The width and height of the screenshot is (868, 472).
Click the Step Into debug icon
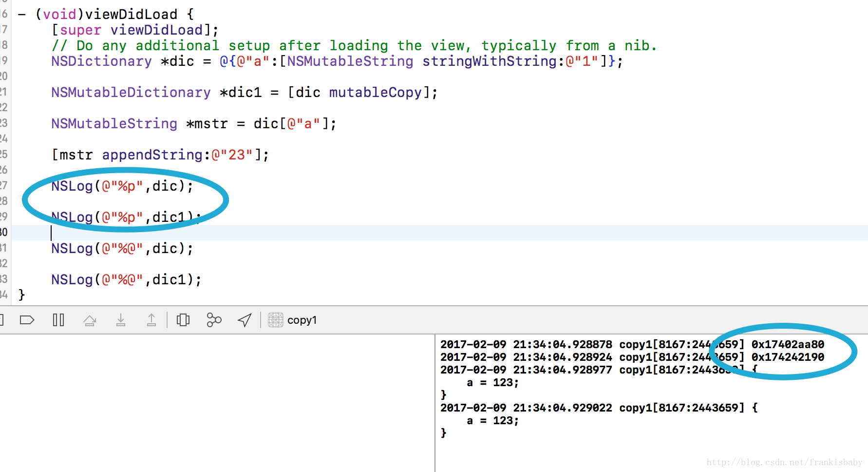pos(121,320)
